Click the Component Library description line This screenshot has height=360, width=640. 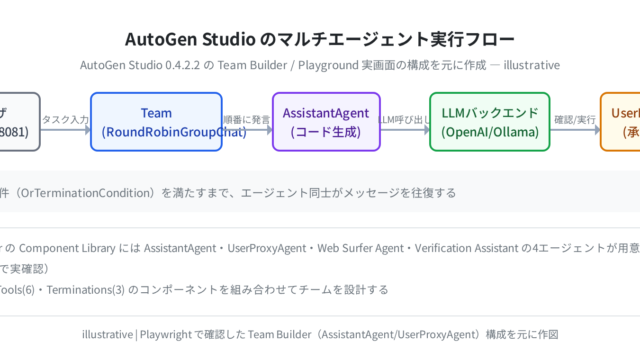(x=320, y=248)
